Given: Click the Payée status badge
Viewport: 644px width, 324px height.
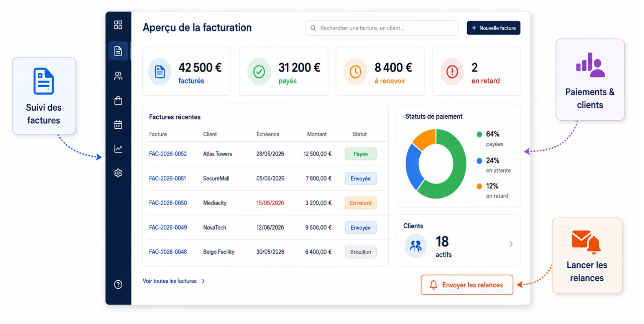Looking at the screenshot, I should [361, 154].
